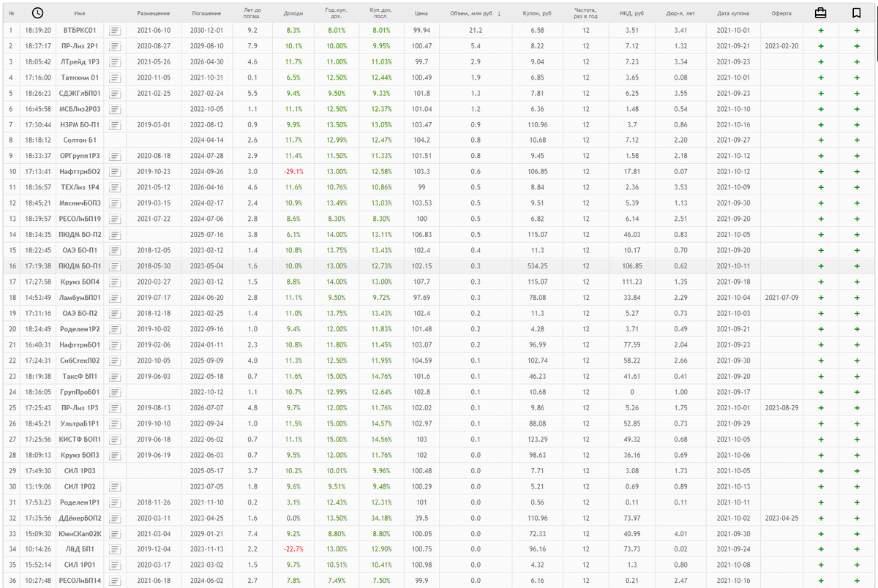Open the description list icon for РЕСОЛиБП14
The width and height of the screenshot is (878, 588).
point(115,579)
